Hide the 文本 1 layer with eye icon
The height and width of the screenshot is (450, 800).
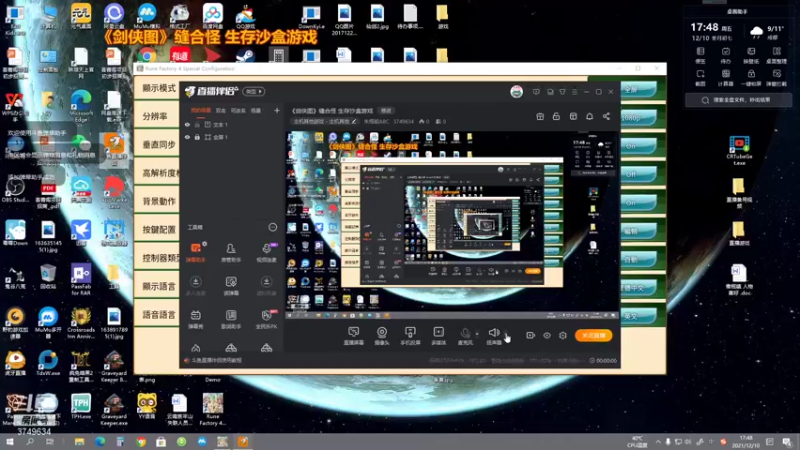coord(187,124)
